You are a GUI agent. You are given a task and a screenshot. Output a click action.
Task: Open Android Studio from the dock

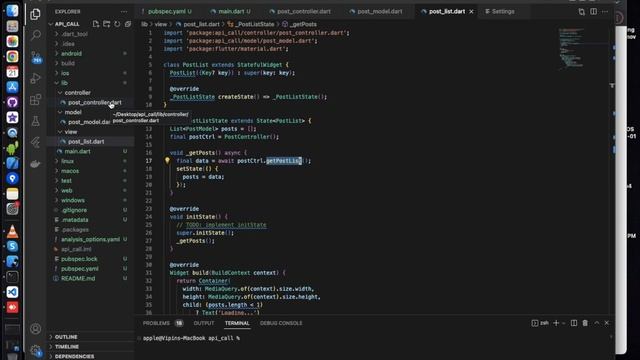[12, 148]
